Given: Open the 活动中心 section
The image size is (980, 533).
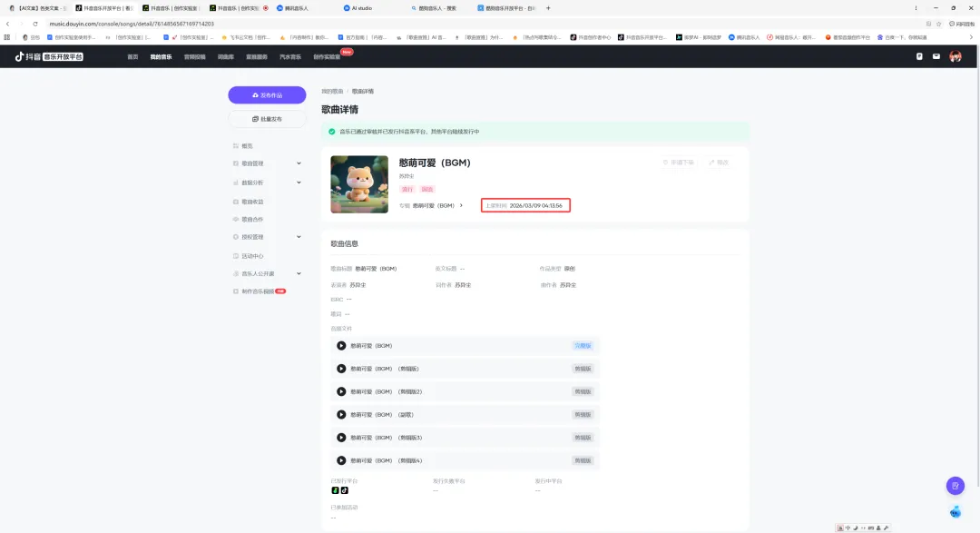Looking at the screenshot, I should pyautogui.click(x=250, y=256).
